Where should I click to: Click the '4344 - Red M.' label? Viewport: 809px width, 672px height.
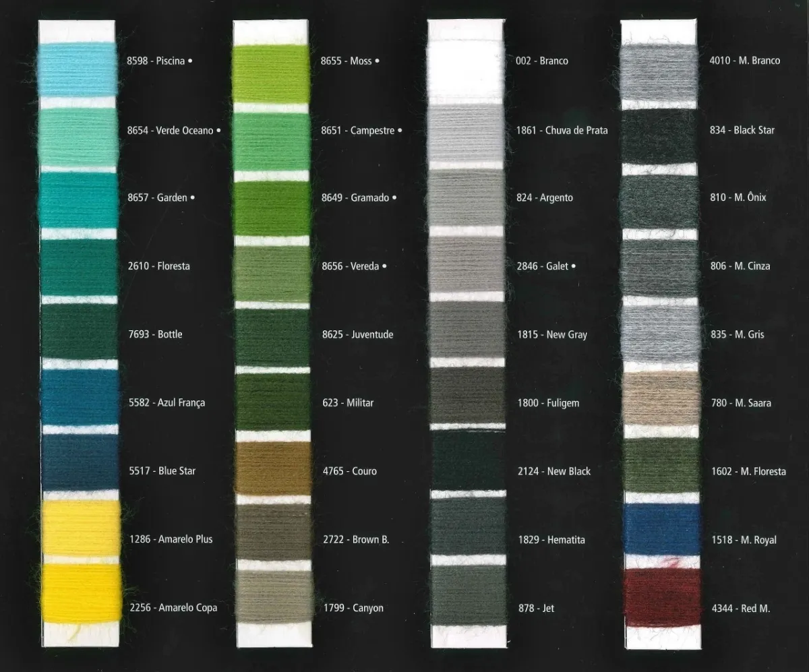pyautogui.click(x=741, y=607)
